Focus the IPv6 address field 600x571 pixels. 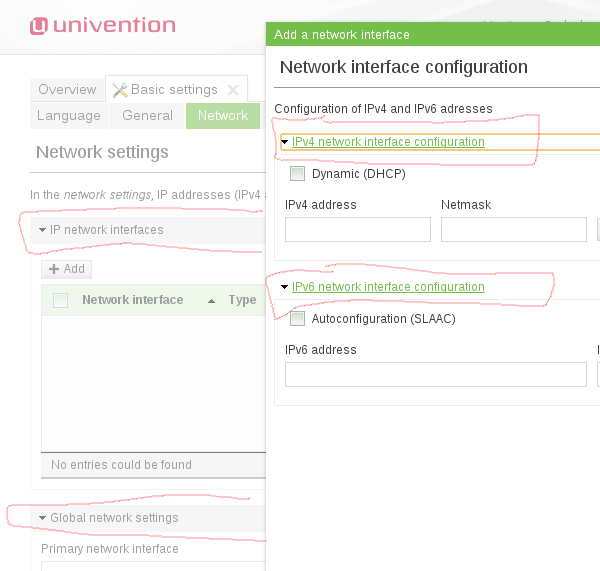(435, 375)
